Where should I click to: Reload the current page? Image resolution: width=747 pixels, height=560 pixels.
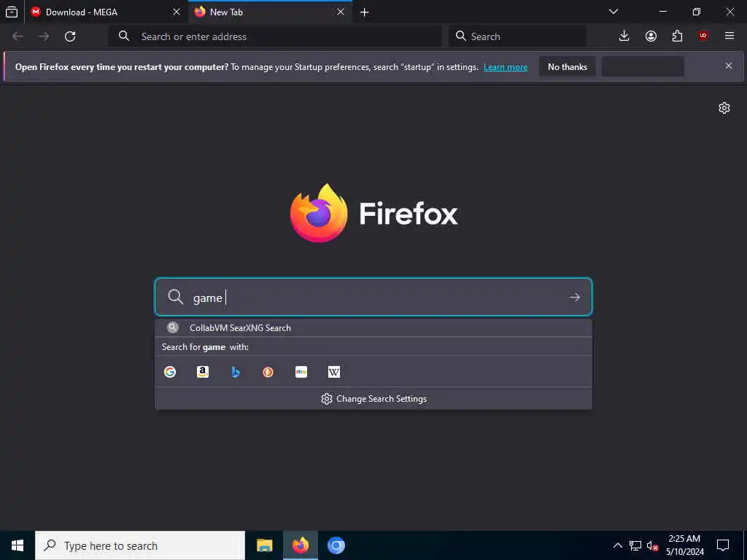[70, 36]
